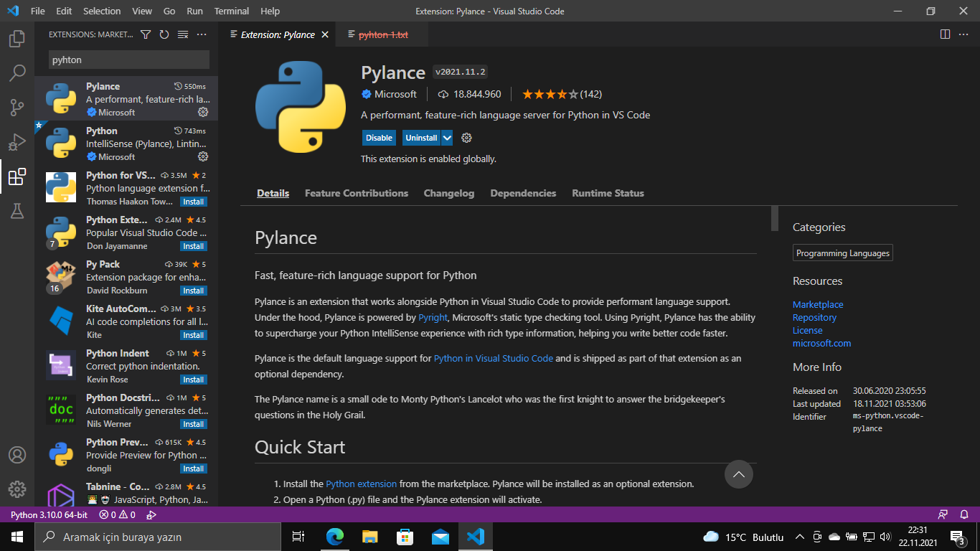Click the feedback icon in the status bar
Viewport: 980px width, 551px height.
(943, 514)
